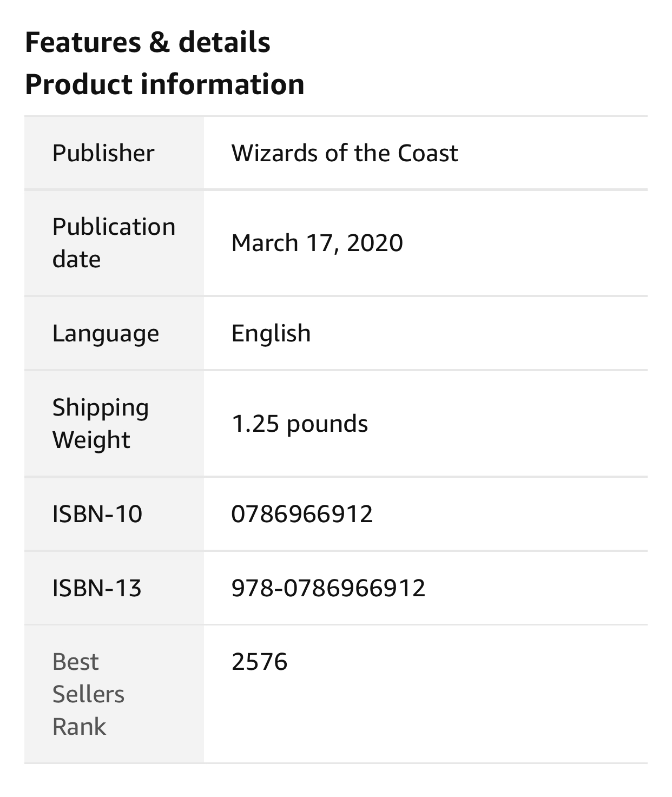Click the ISBN-10 label
The image size is (672, 797).
[x=97, y=513]
